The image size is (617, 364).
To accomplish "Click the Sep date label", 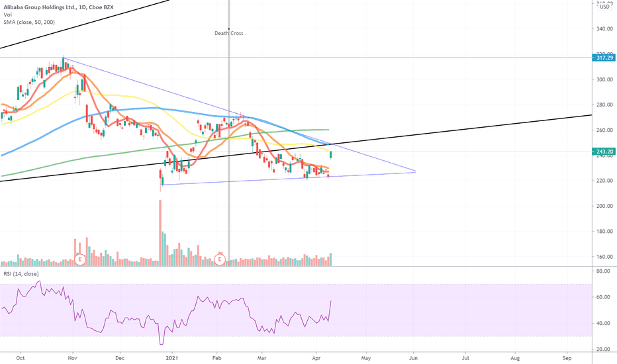I will (x=567, y=358).
